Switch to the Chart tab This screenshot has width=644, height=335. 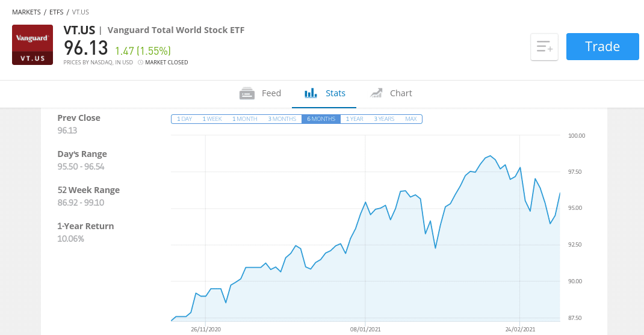tap(391, 94)
